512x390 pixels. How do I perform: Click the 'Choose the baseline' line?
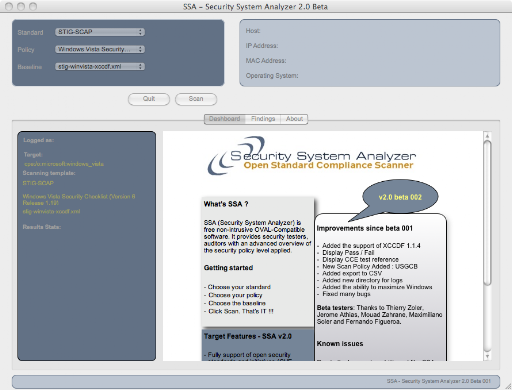click(235, 303)
